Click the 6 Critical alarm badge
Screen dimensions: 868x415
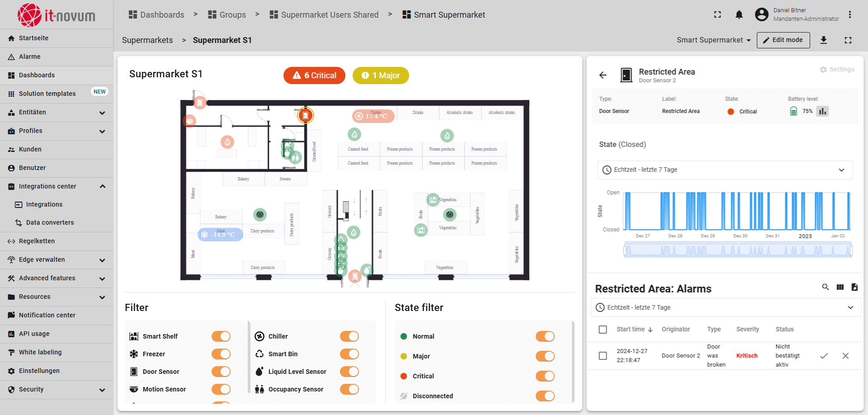[314, 75]
